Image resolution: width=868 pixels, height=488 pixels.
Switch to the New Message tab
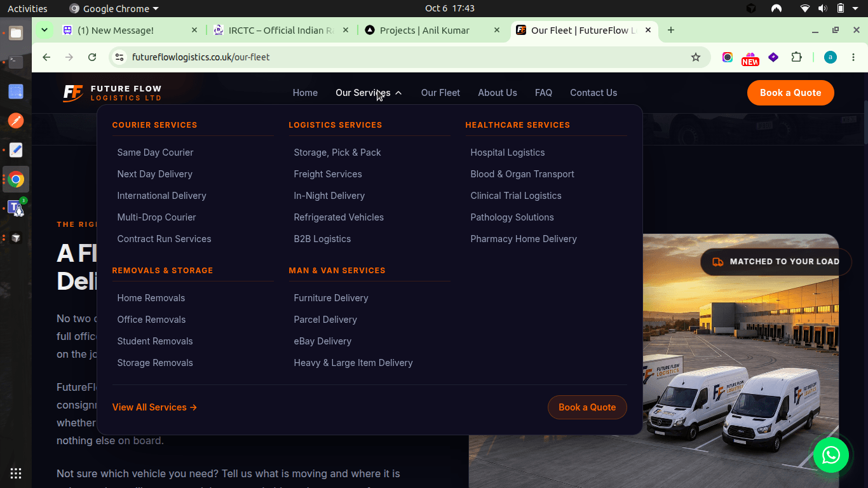pyautogui.click(x=130, y=30)
